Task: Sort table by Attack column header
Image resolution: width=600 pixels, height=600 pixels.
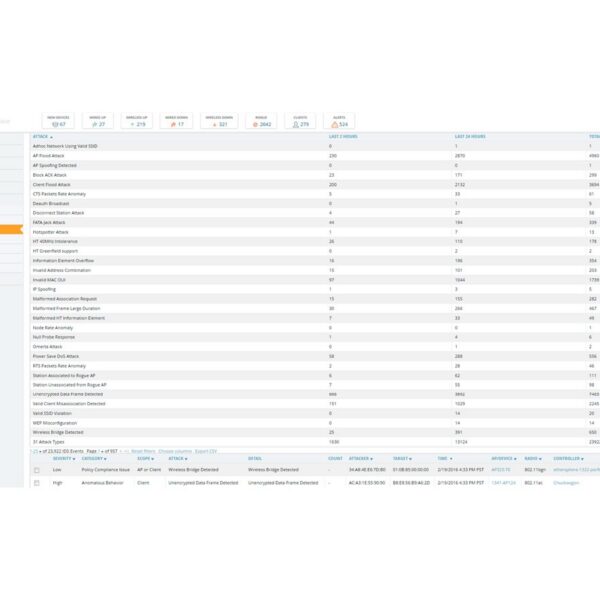Action: click(x=41, y=136)
